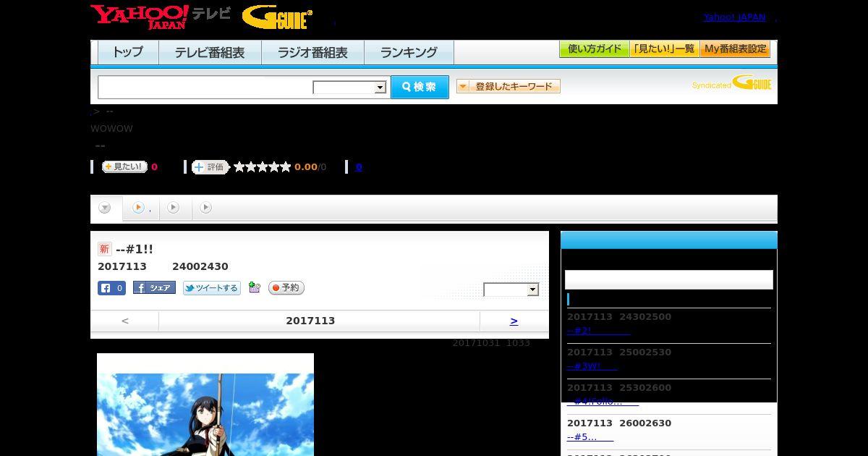The width and height of the screenshot is (868, 456).
Task: Go to next day with > link
Action: (x=514, y=321)
